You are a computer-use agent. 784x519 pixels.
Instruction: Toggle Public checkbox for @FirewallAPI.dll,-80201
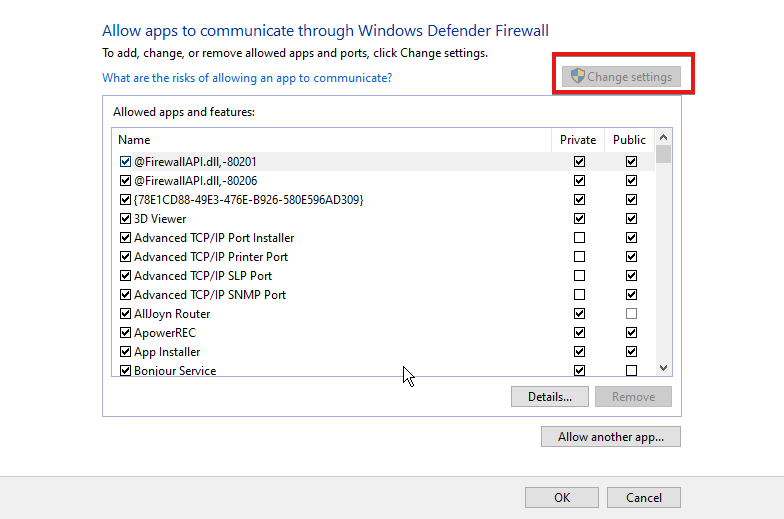pos(631,162)
